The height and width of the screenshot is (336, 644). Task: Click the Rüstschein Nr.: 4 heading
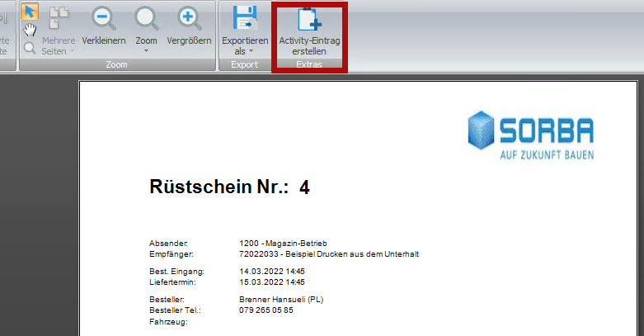(x=229, y=187)
